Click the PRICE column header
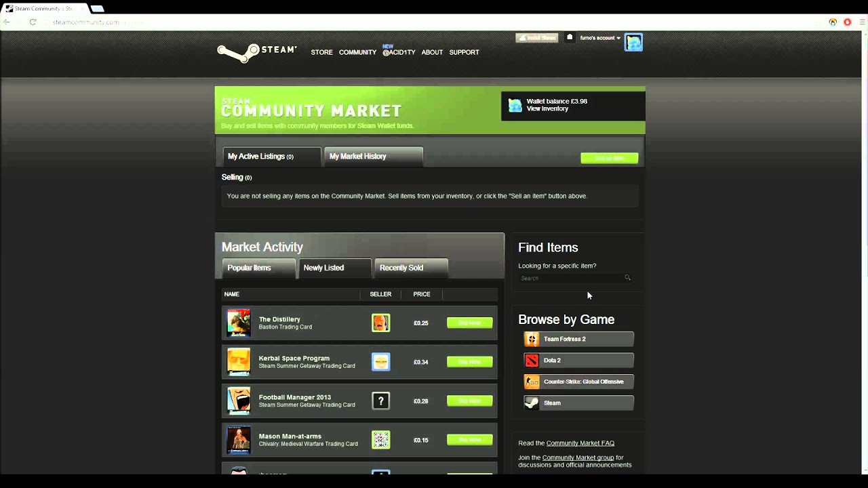The height and width of the screenshot is (488, 868). tap(422, 294)
